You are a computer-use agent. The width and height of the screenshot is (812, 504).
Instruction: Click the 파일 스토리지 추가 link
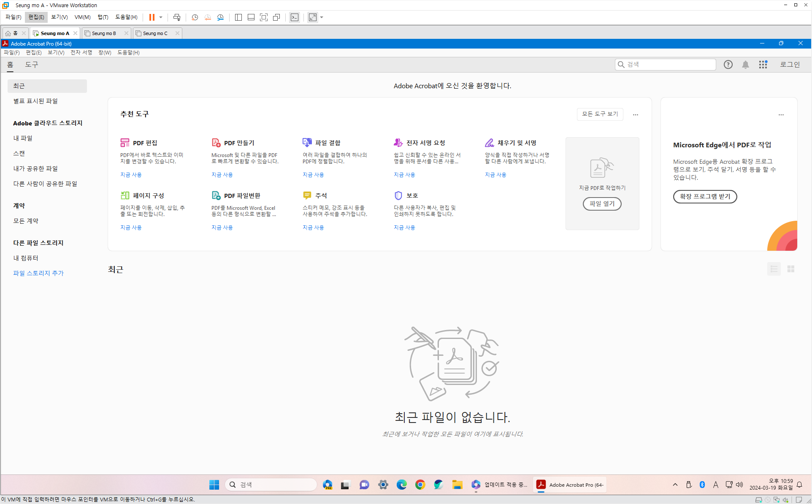(x=38, y=273)
